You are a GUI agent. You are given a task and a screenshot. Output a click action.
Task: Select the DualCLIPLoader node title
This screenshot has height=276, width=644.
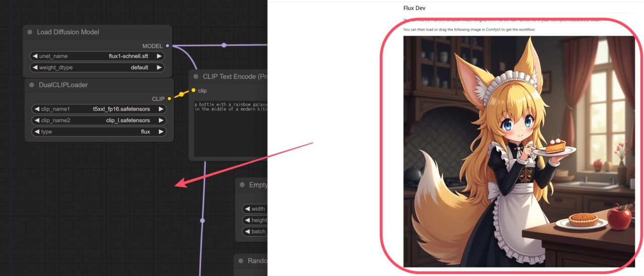(63, 85)
